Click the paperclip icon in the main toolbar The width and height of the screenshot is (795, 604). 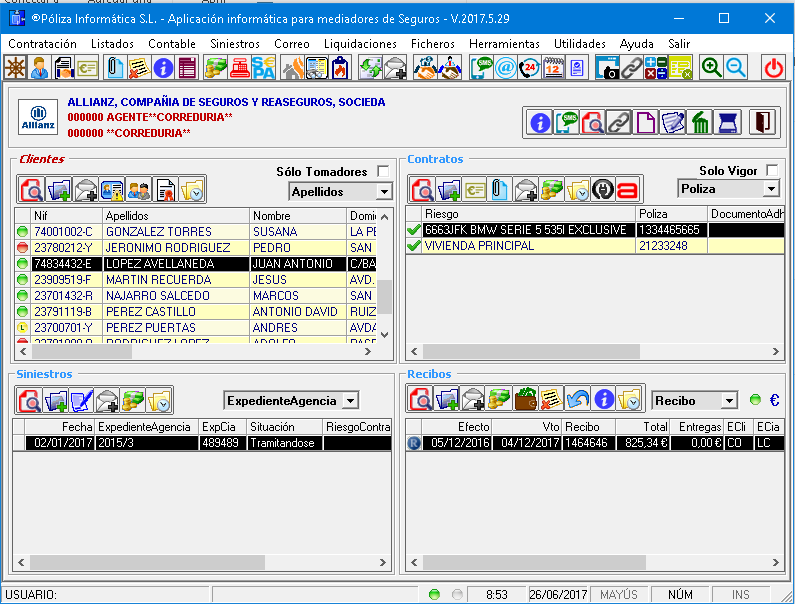[115, 67]
